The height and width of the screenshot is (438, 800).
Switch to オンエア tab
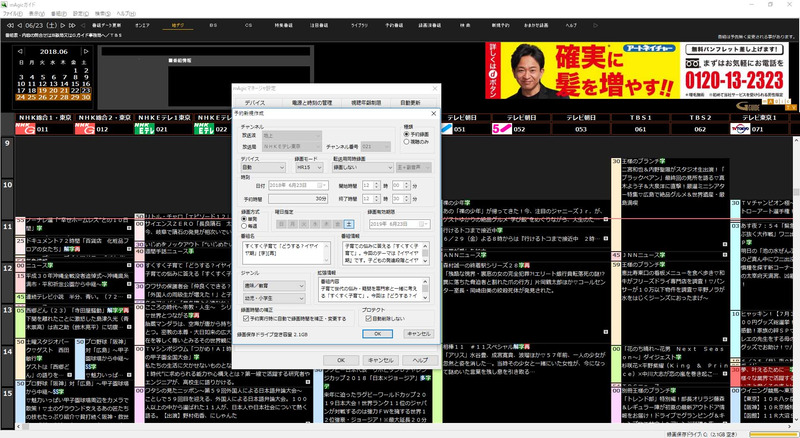tap(142, 25)
